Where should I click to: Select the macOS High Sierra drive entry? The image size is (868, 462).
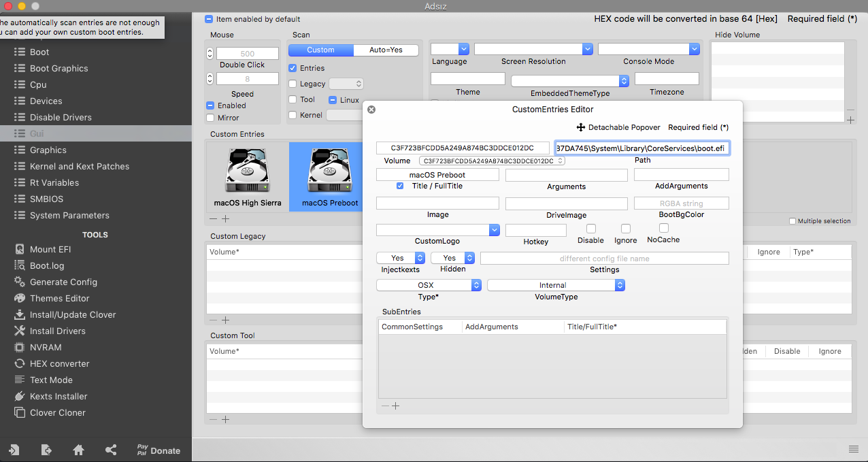[248, 177]
